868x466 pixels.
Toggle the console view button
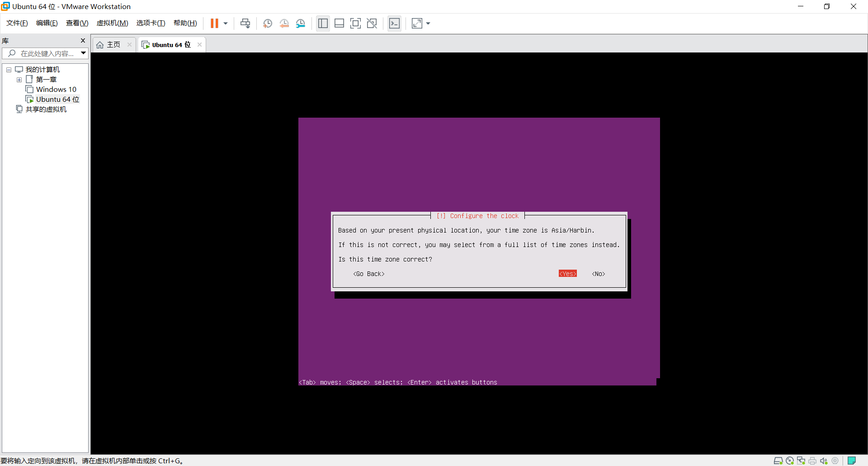(394, 24)
